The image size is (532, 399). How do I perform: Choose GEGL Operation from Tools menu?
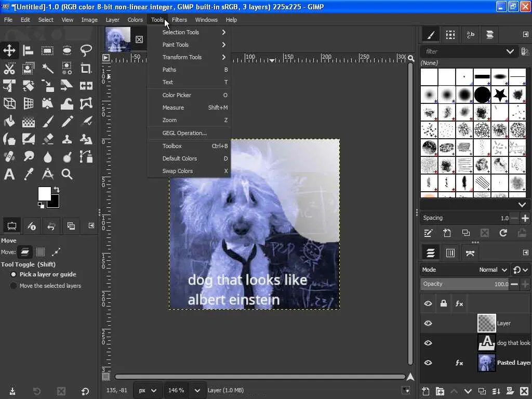tap(184, 133)
